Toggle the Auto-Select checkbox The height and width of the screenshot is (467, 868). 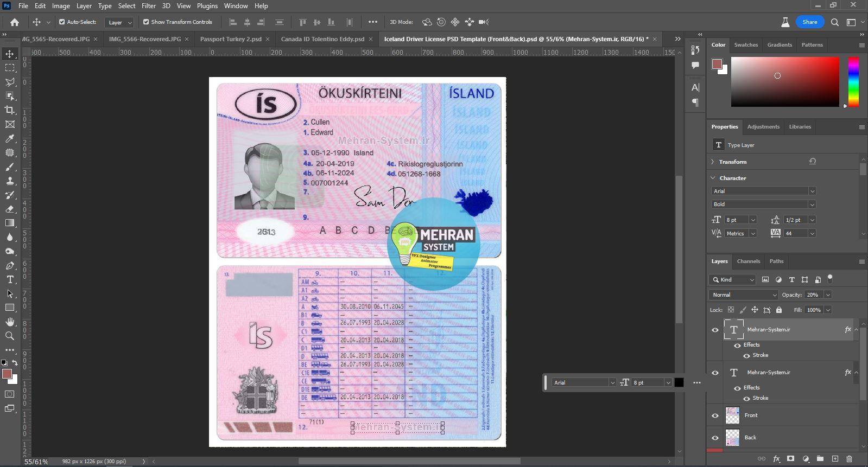[x=62, y=22]
